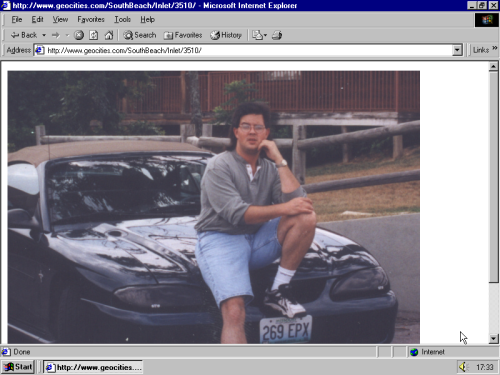Open the Favorites toolbar button

click(183, 35)
